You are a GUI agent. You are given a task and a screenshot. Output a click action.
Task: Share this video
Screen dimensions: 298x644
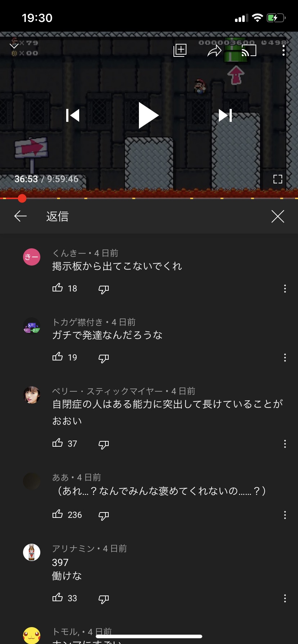click(215, 51)
